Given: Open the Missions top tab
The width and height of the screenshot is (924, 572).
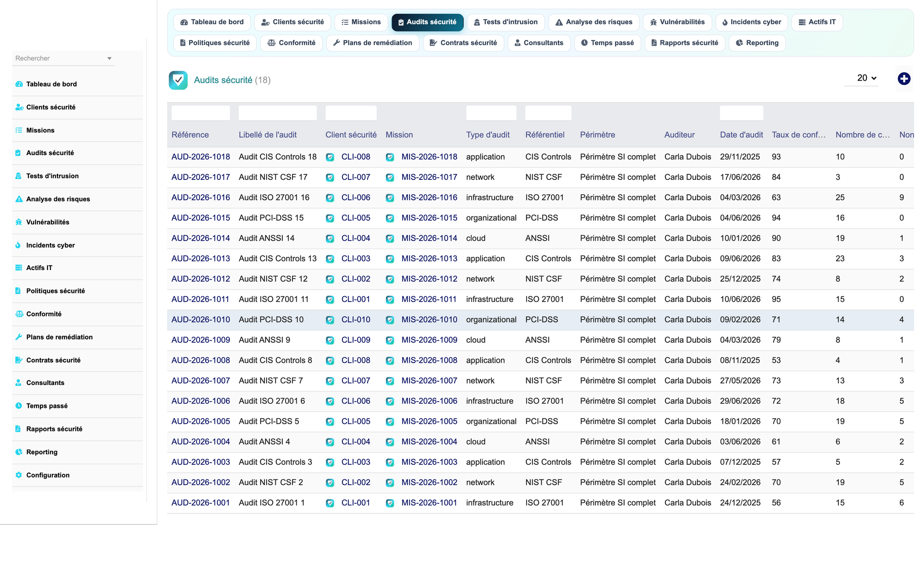Looking at the screenshot, I should [361, 22].
